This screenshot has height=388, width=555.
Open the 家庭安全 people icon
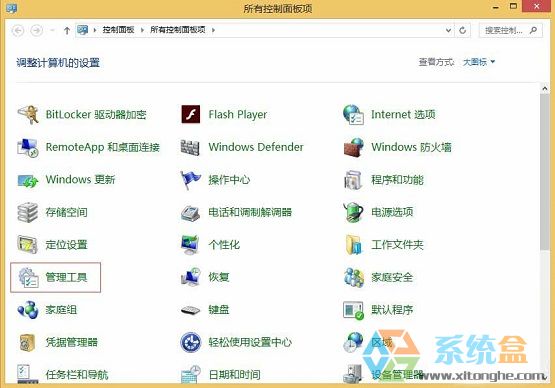[354, 277]
